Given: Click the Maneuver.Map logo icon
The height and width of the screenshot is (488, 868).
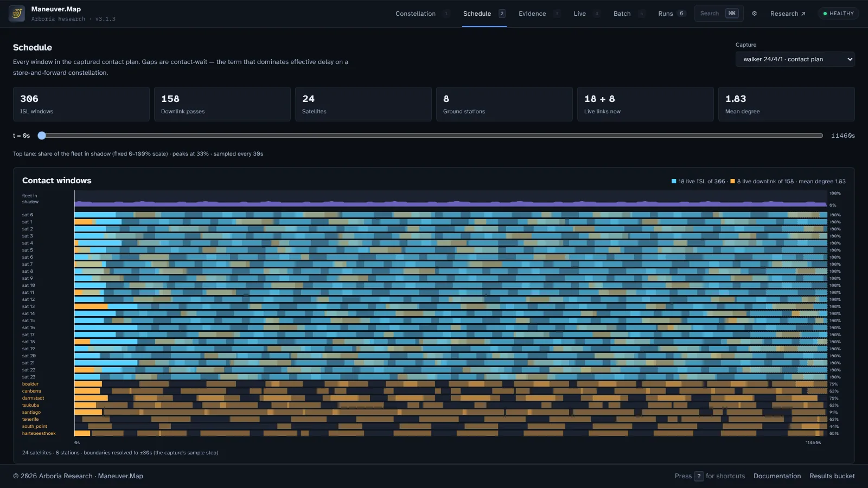Looking at the screenshot, I should pyautogui.click(x=17, y=14).
